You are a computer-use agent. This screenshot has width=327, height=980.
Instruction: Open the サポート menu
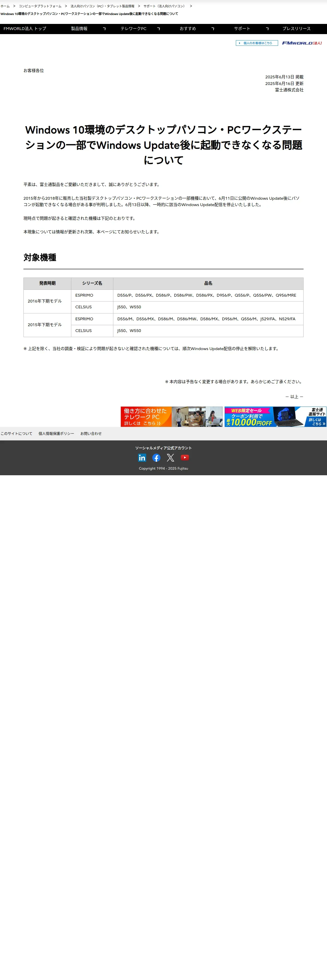tap(242, 28)
